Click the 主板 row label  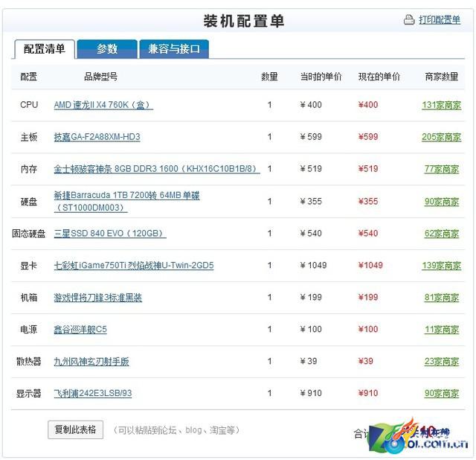coord(29,137)
